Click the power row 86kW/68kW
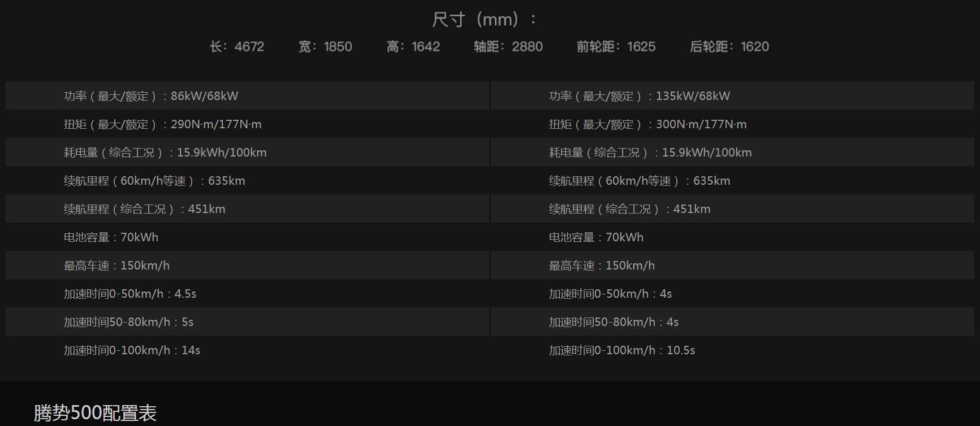980x426 pixels. tap(247, 95)
